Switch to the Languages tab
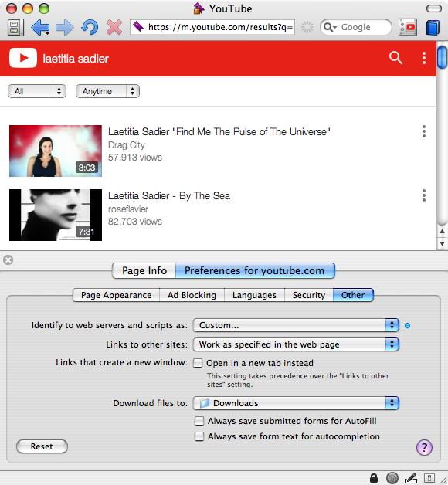The image size is (448, 485). click(254, 295)
